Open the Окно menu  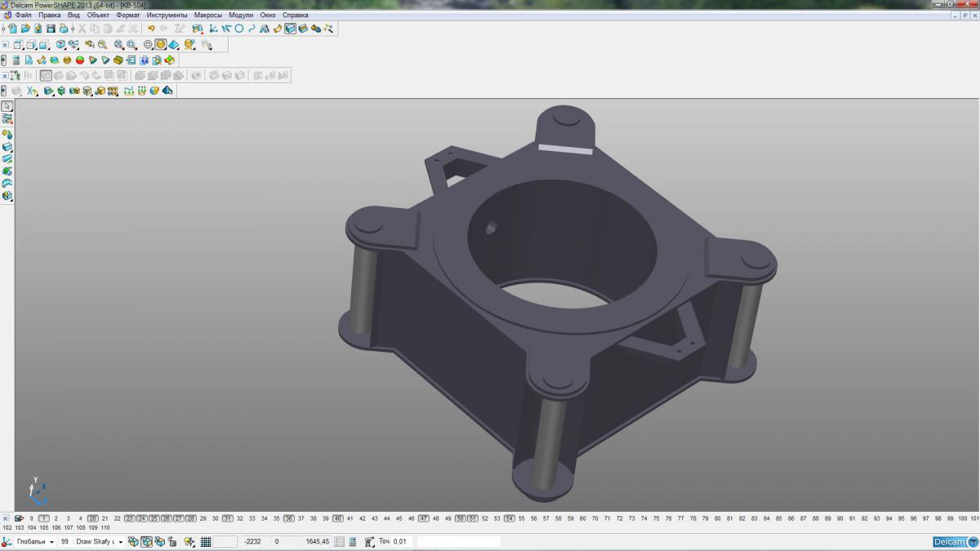(268, 15)
